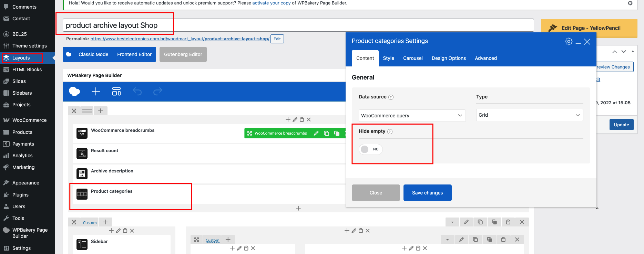Viewport: 644px width, 254px height.
Task: Open Edit Page - YellowPencil
Action: 589,28
